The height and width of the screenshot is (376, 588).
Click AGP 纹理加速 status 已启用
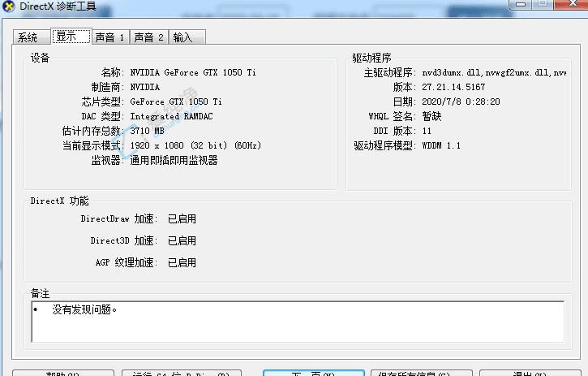(x=182, y=262)
